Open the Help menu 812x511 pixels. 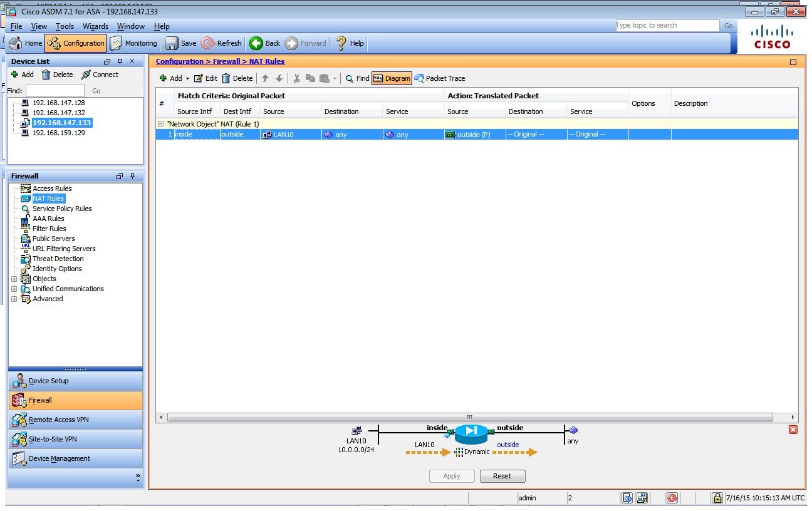[x=162, y=26]
